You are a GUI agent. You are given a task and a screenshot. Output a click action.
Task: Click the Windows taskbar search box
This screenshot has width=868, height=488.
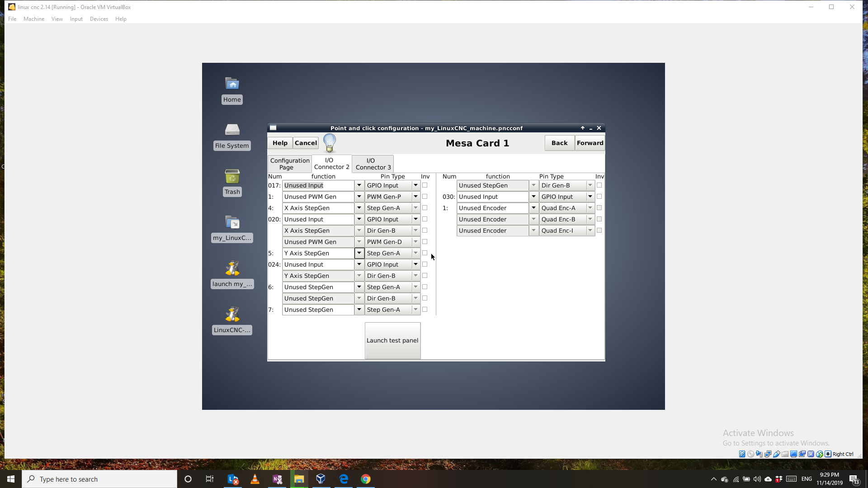(99, 479)
